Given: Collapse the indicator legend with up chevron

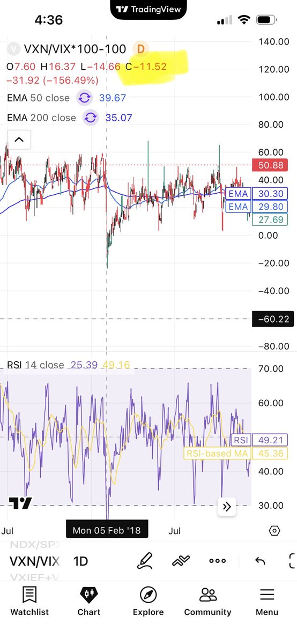Looking at the screenshot, I should (x=19, y=141).
